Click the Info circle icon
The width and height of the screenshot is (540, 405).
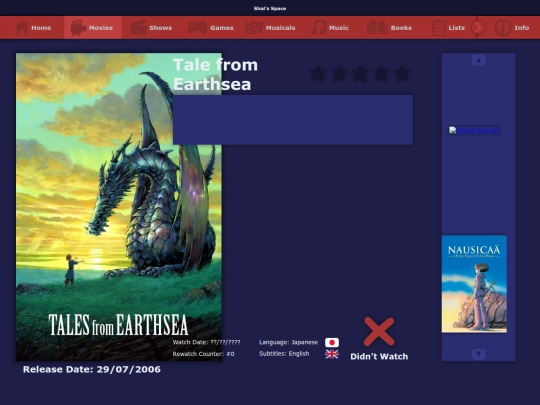[502, 28]
